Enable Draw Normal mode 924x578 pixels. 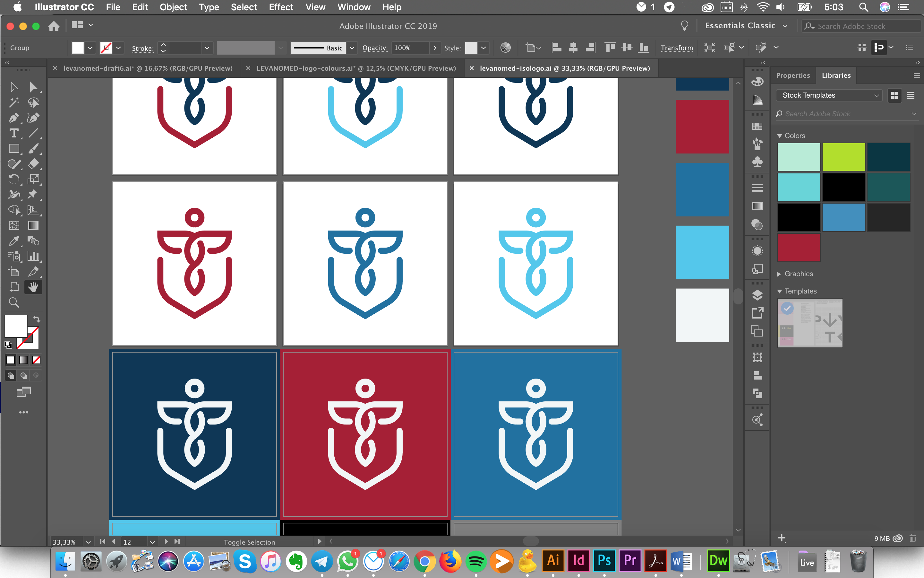click(x=11, y=375)
